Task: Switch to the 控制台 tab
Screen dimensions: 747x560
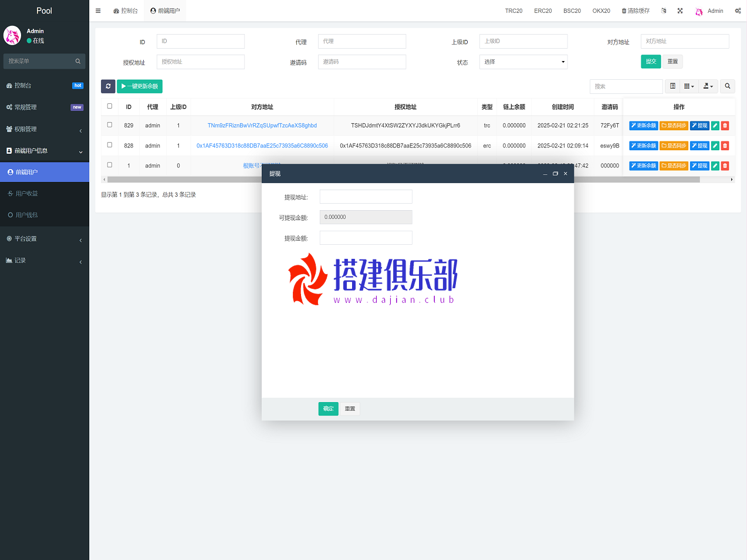Action: [x=126, y=11]
